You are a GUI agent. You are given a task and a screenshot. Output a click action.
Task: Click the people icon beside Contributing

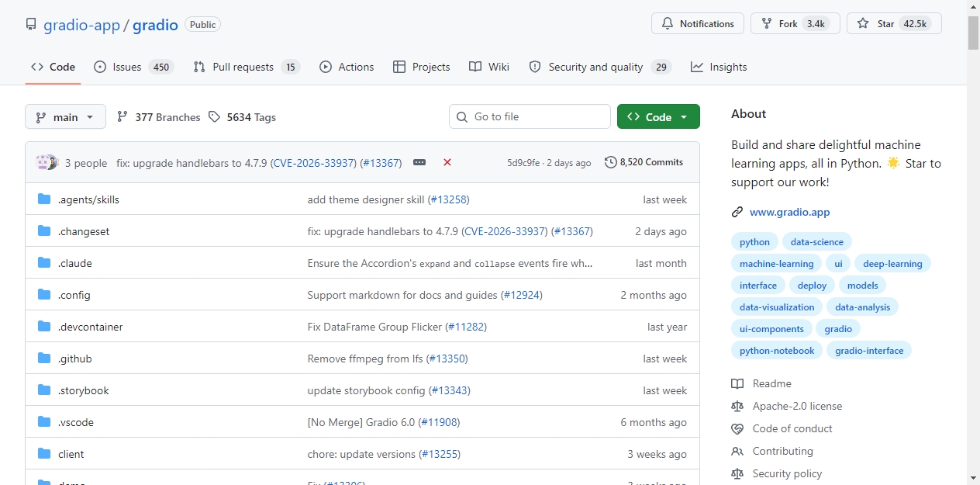[x=737, y=451]
